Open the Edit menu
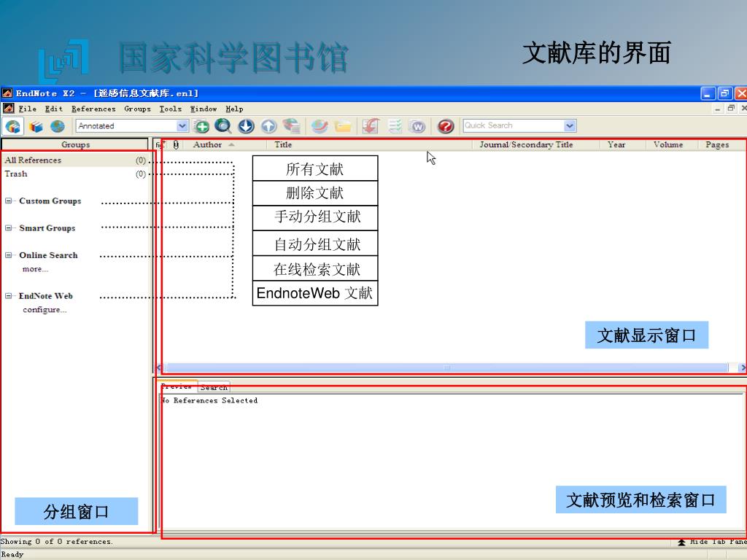Screen dimensions: 747x560 coord(54,109)
